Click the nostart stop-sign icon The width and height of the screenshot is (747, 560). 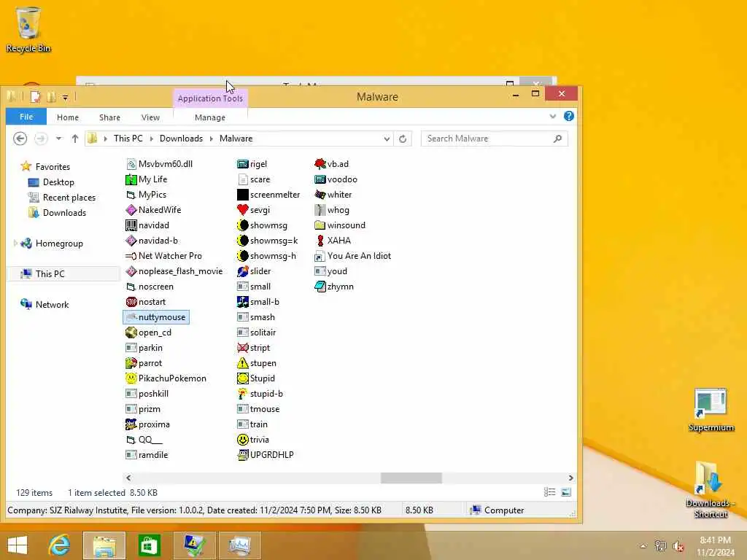point(131,302)
